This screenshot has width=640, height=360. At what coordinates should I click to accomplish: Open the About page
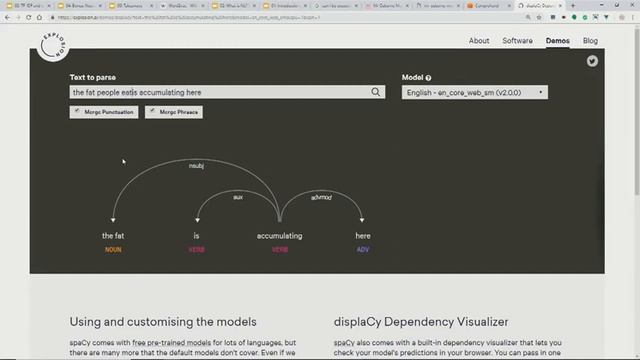(x=479, y=41)
